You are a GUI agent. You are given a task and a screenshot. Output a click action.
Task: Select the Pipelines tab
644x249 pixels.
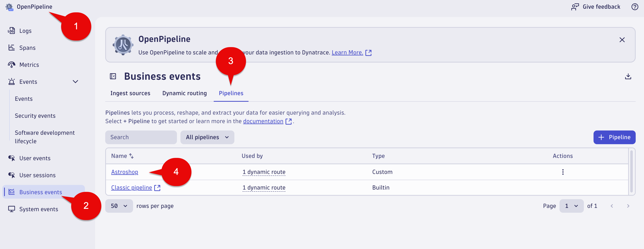(x=231, y=93)
